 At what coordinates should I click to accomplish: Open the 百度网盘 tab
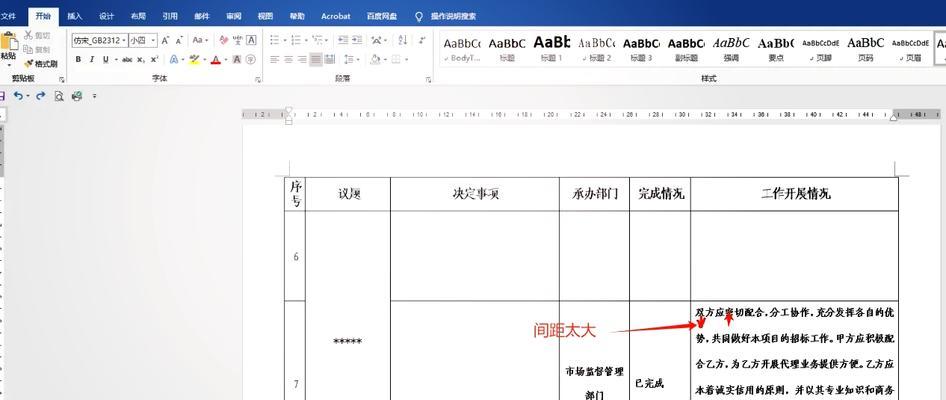click(x=382, y=16)
